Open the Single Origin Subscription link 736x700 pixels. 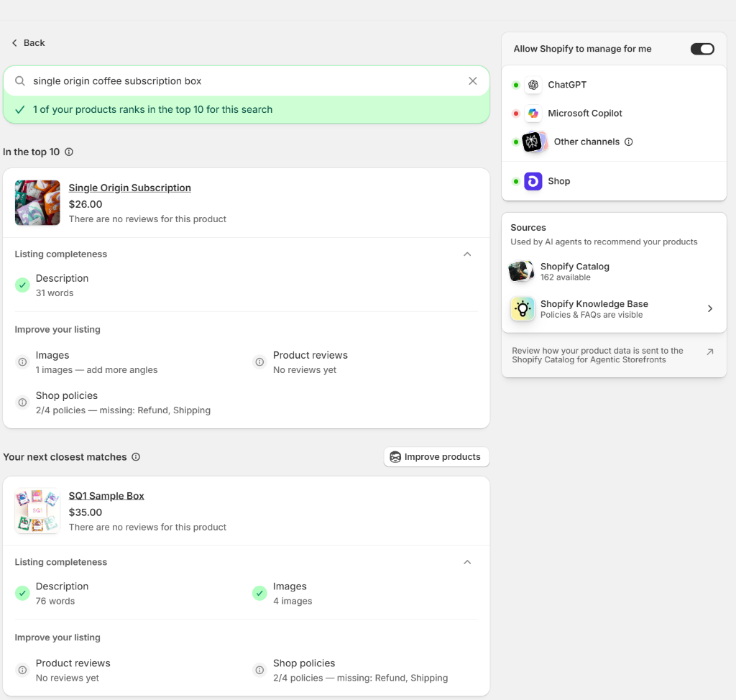tap(129, 188)
